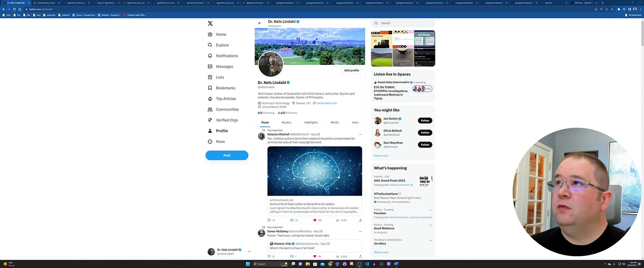Follow Jon Durbin
The height and width of the screenshot is (268, 644).
pyautogui.click(x=425, y=121)
